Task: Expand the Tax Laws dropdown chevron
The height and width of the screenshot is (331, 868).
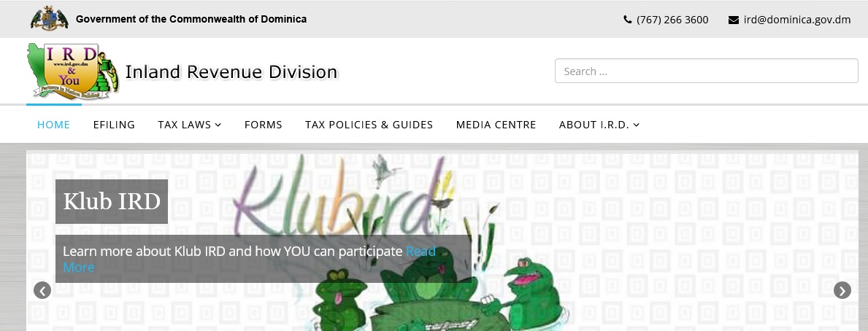Action: pos(218,125)
